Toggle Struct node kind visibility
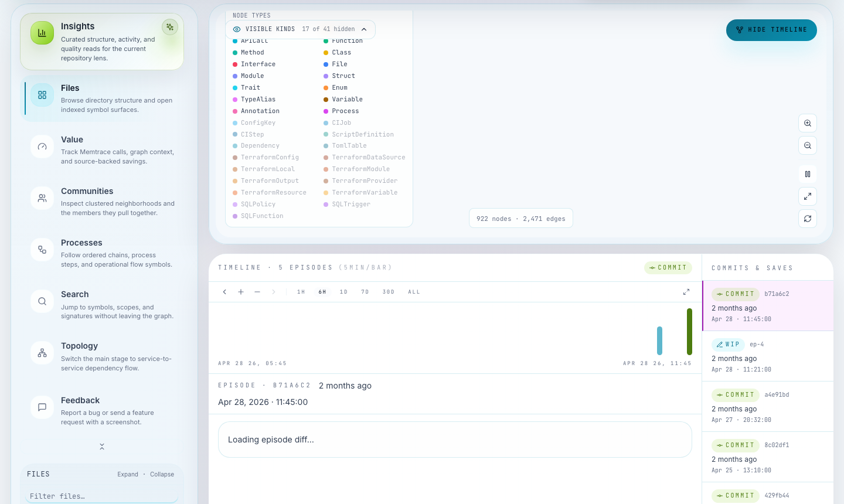This screenshot has height=504, width=844. (x=339, y=76)
